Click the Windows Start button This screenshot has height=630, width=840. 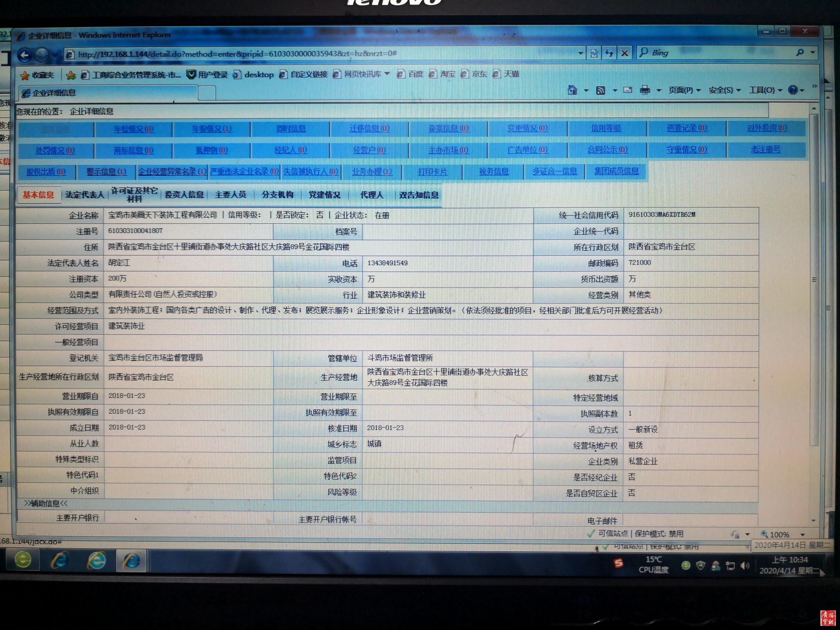click(23, 560)
